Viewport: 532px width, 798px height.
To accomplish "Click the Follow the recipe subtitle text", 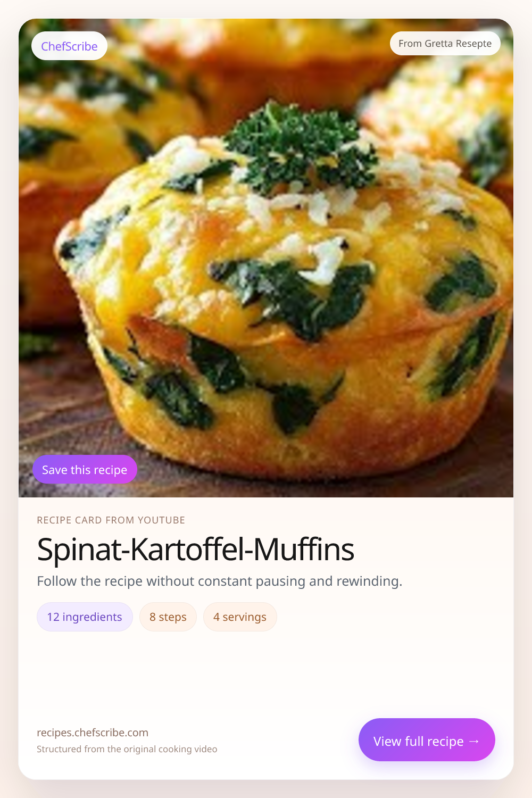I will tap(219, 581).
